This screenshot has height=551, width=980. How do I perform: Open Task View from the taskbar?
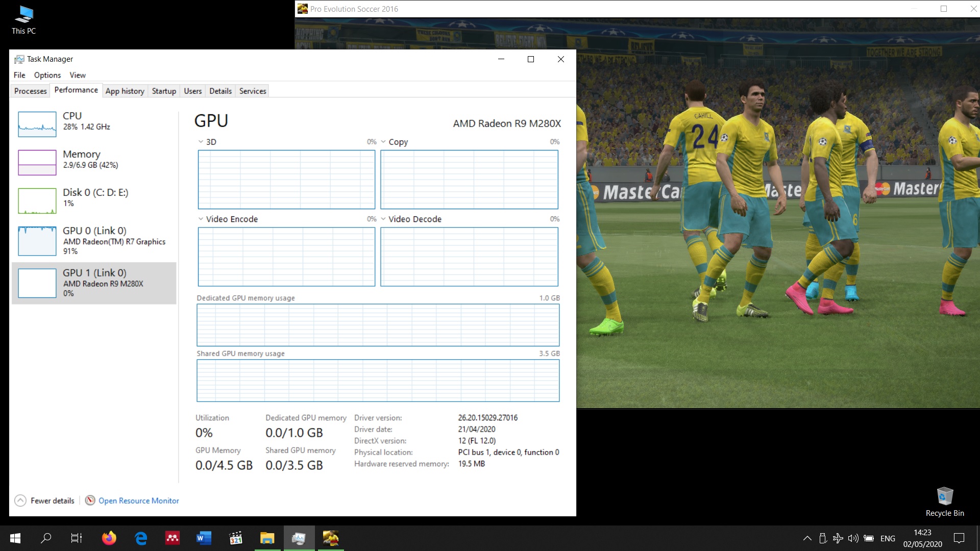point(77,538)
